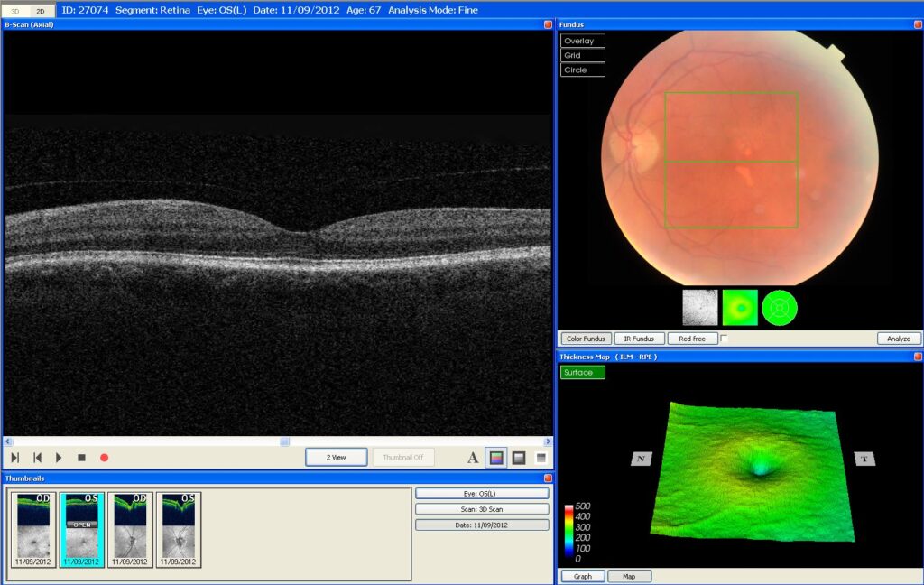Show the Color Fundus image
924x585 pixels.
click(585, 339)
